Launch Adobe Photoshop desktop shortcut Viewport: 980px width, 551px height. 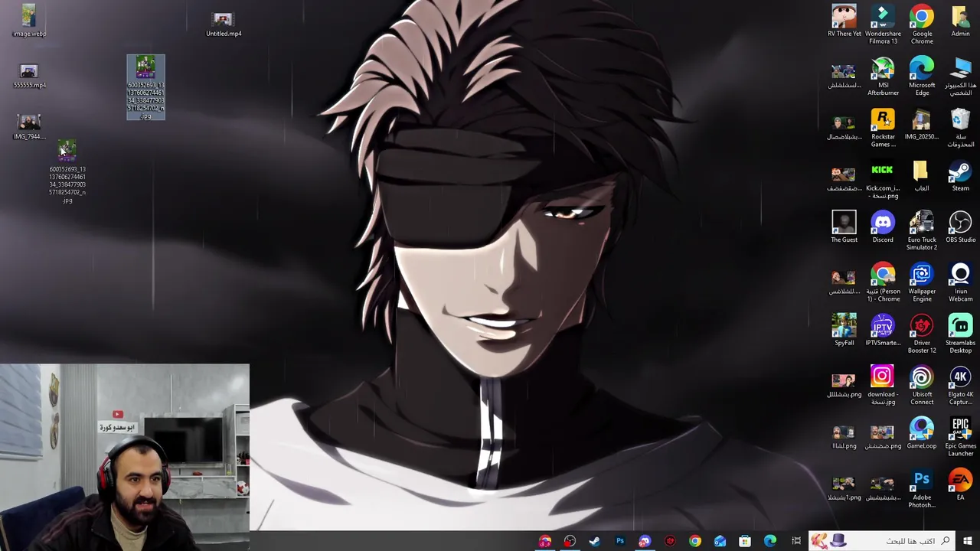(x=922, y=488)
